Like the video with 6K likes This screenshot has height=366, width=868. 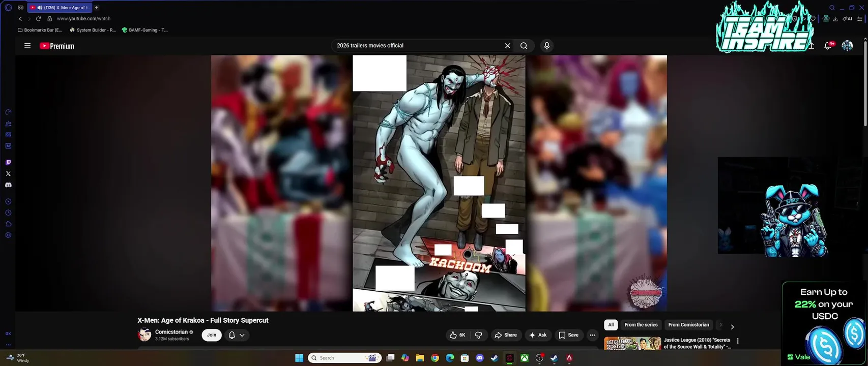457,335
